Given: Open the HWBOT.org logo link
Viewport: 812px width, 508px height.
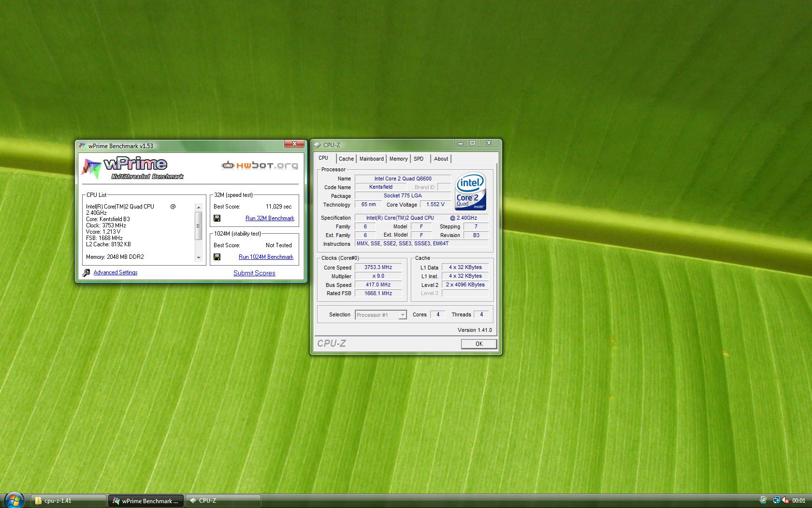Looking at the screenshot, I should [x=260, y=165].
